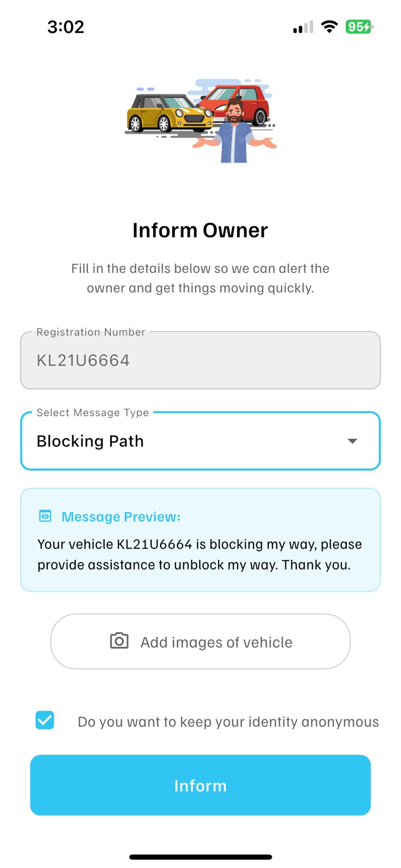Tap the 'Select Message Type' field label
401x868 pixels.
coord(93,413)
